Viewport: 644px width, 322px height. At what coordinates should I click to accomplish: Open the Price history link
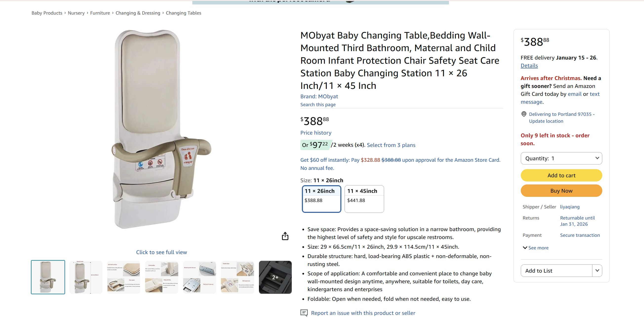tap(316, 133)
